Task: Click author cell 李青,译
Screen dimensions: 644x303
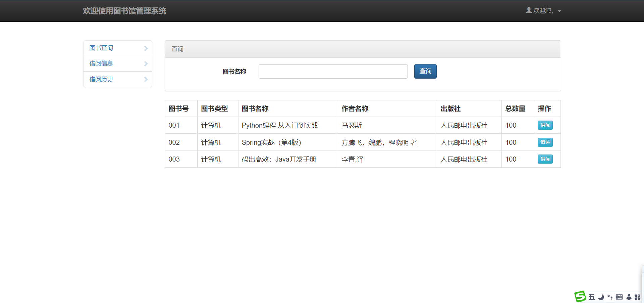Action: tap(387, 159)
